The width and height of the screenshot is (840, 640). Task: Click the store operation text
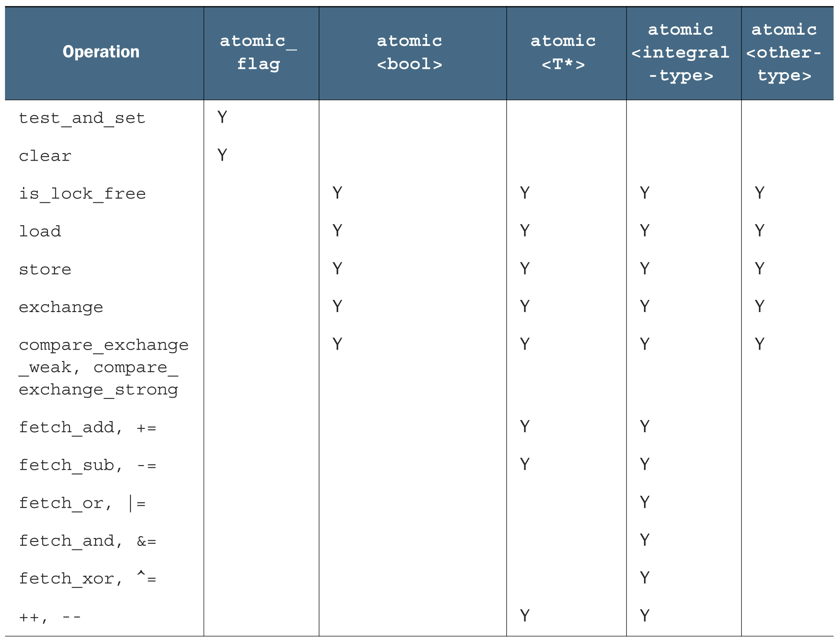(x=45, y=269)
